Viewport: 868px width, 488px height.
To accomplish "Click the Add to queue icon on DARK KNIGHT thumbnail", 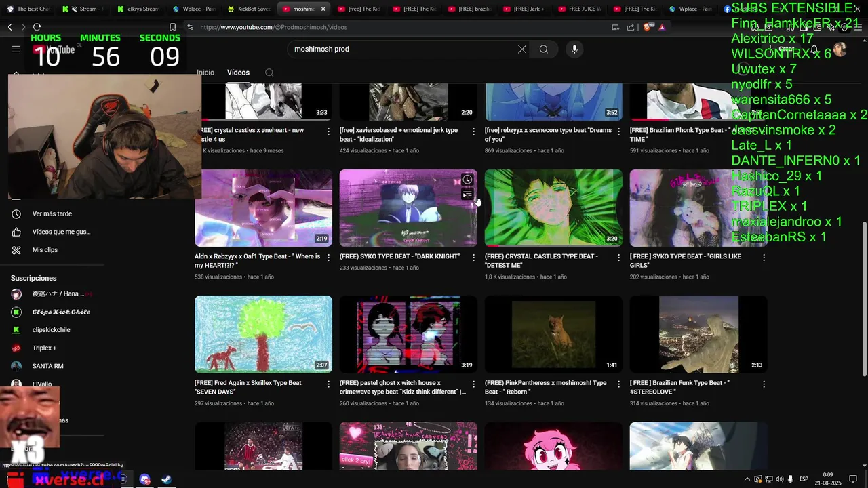I will coord(467,195).
